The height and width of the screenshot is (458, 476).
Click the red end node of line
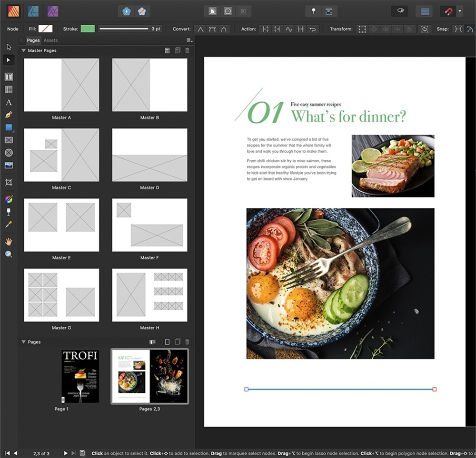(435, 389)
